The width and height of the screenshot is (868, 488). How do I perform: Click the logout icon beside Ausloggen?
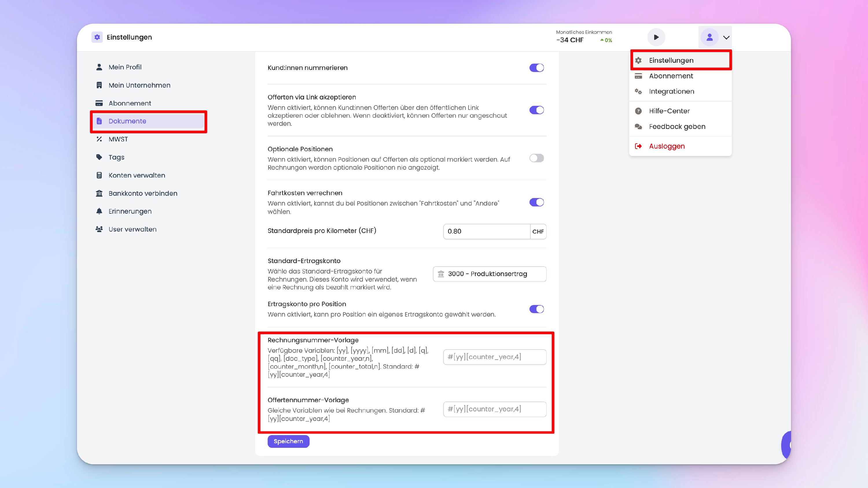pyautogui.click(x=638, y=146)
